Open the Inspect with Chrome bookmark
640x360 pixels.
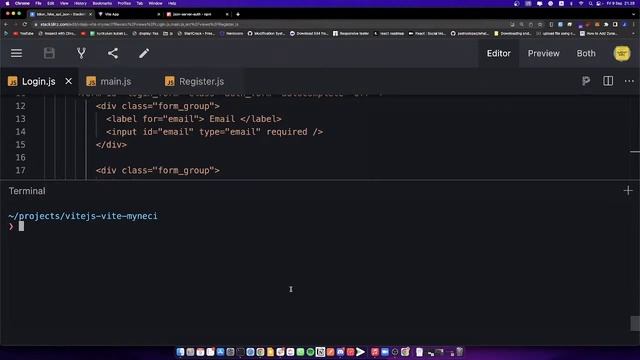click(57, 33)
